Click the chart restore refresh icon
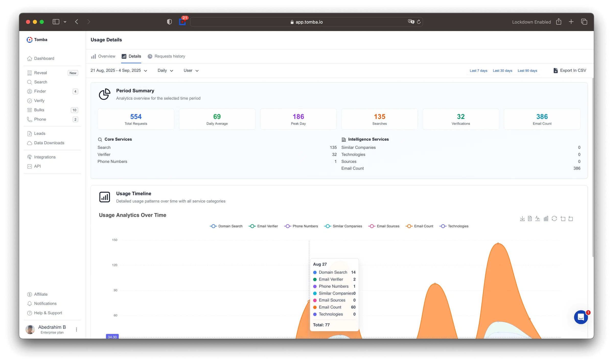The width and height of the screenshot is (613, 364). pos(554,219)
